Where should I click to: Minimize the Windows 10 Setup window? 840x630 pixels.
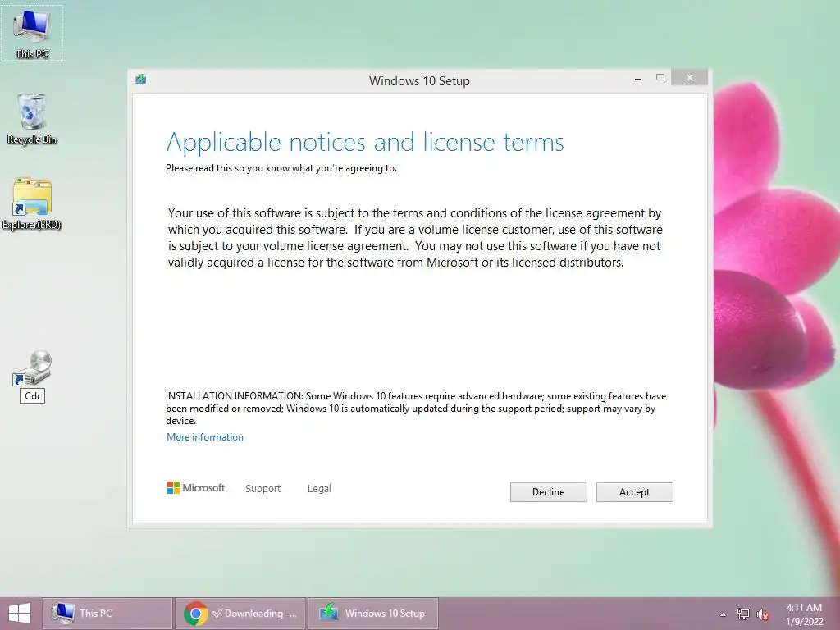click(638, 79)
